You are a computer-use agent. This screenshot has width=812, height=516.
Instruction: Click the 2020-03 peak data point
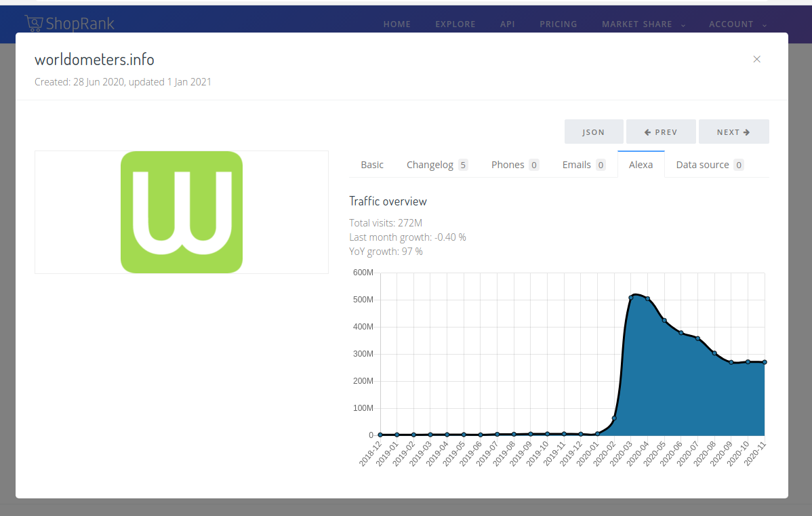click(631, 297)
